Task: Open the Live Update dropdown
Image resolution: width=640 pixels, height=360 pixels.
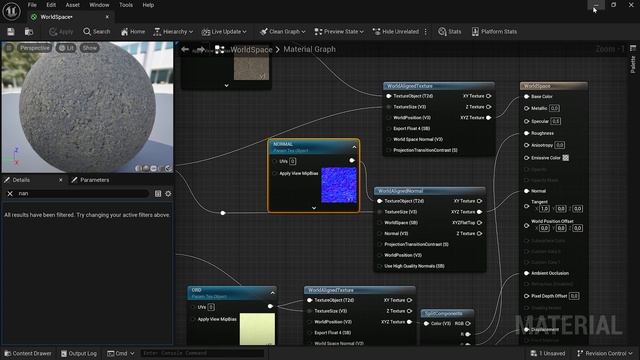Action: point(224,31)
